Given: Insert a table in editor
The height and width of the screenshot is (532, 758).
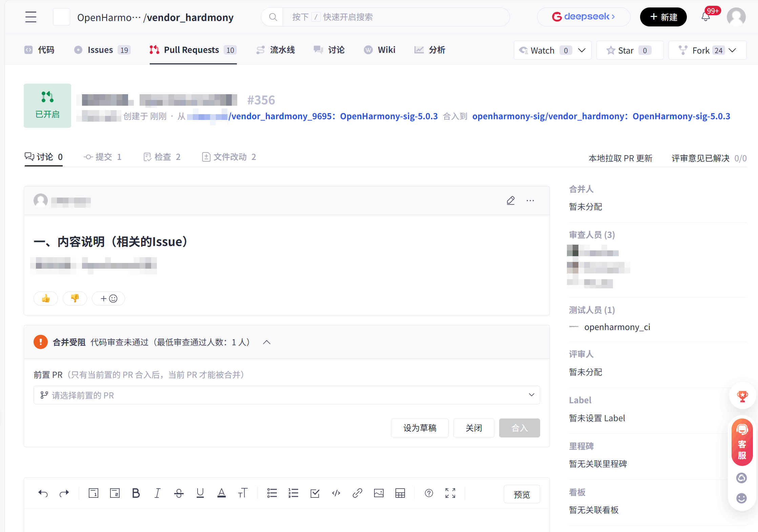Looking at the screenshot, I should tap(400, 493).
